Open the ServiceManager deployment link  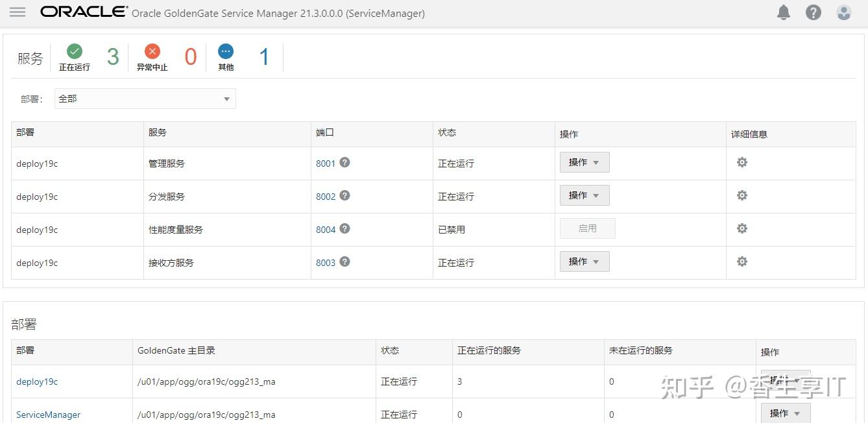tap(48, 415)
